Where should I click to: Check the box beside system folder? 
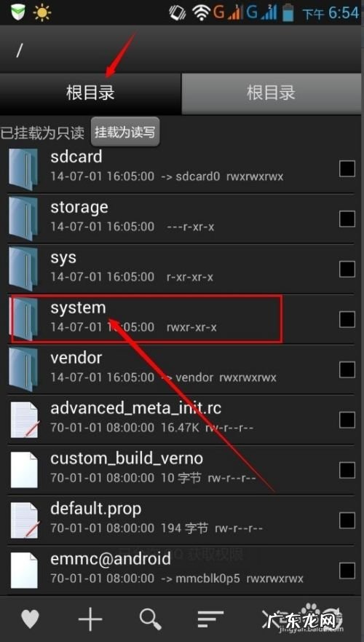point(347,319)
